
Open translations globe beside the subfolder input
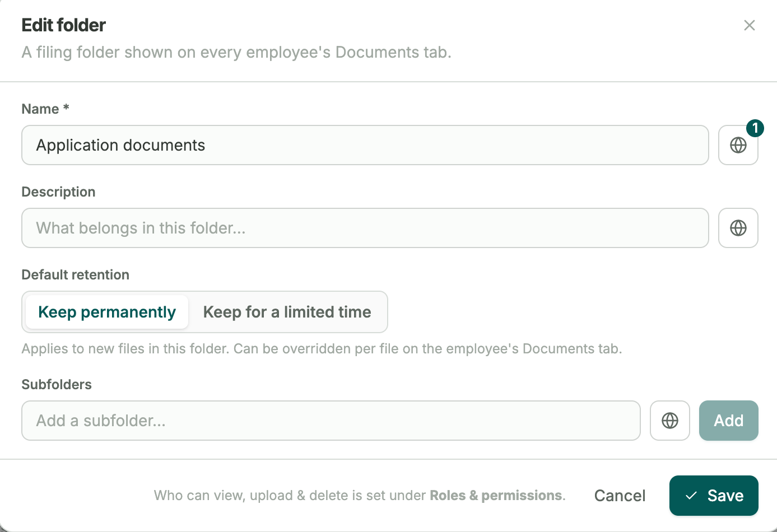pyautogui.click(x=669, y=421)
